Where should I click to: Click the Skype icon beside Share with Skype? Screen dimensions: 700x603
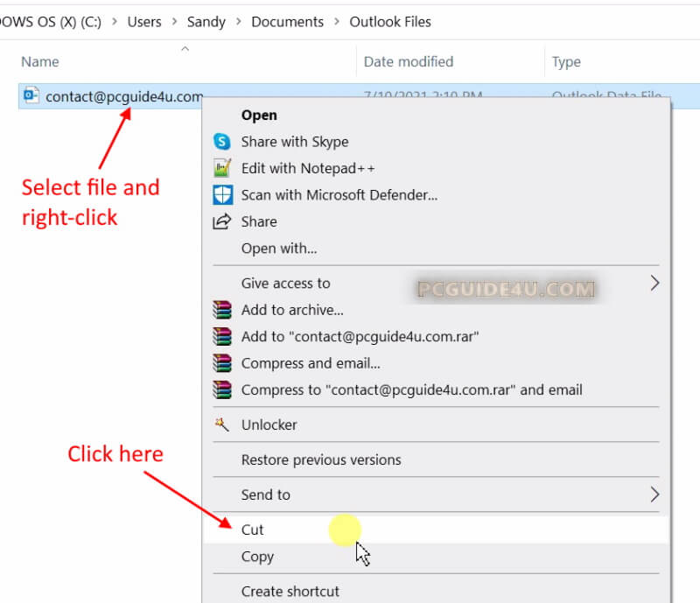coord(222,142)
